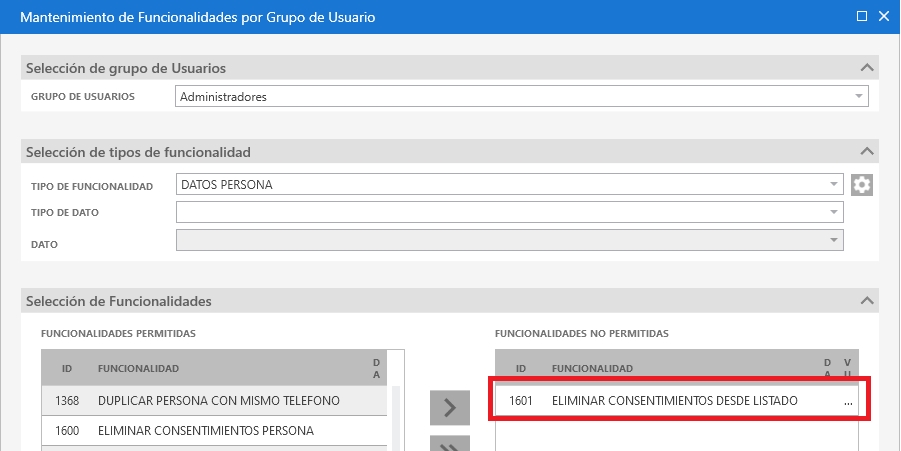This screenshot has width=901, height=451.
Task: Select row 1600 Eliminar Consentimientos Persona
Action: pos(214,430)
